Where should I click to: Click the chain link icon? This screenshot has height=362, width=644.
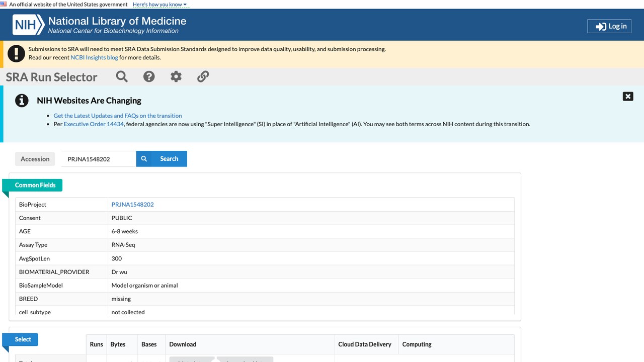[203, 76]
